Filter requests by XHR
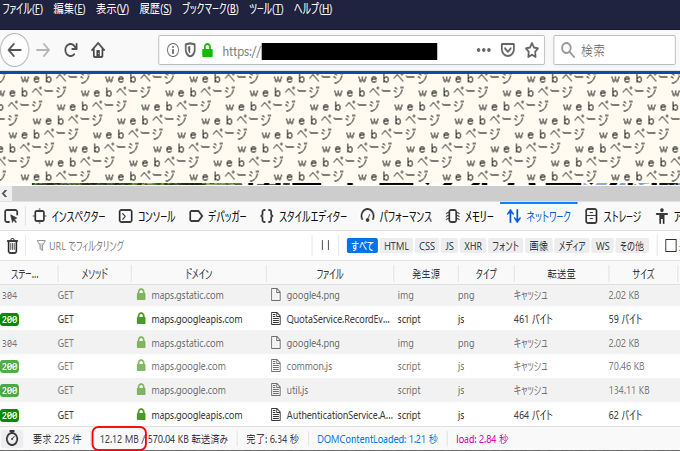Screen dimensions: 680x451 tap(473, 246)
